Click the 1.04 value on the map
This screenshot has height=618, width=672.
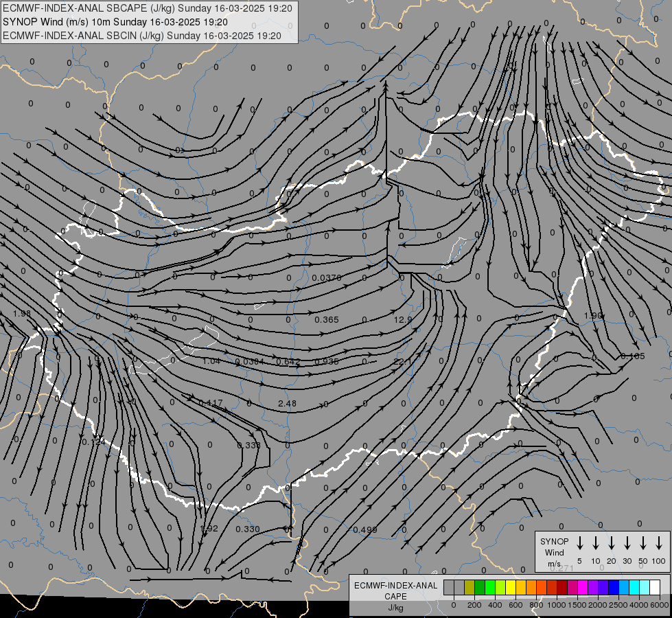point(211,361)
